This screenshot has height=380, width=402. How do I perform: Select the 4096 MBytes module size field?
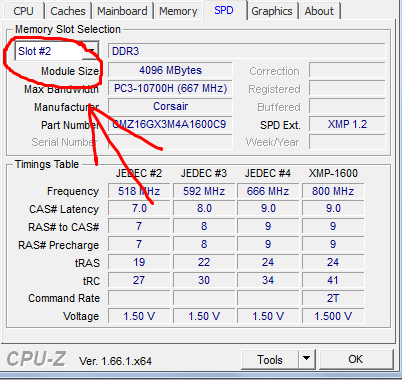pos(170,70)
